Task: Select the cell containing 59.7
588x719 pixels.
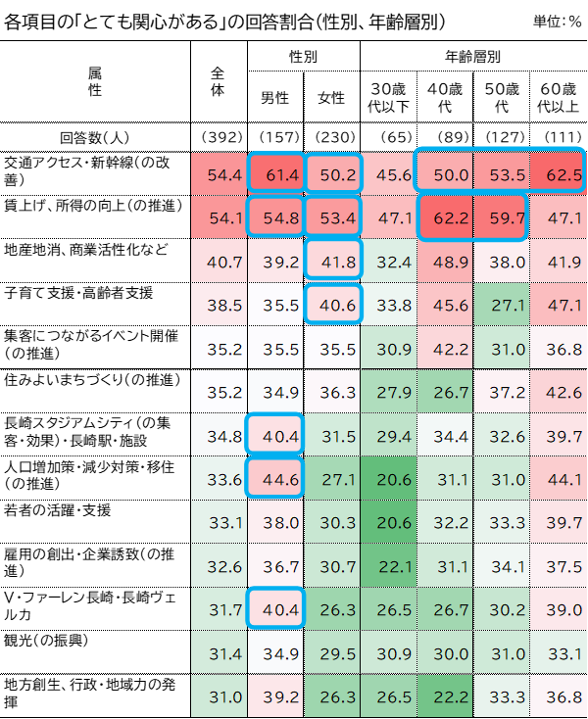Action: tap(501, 217)
